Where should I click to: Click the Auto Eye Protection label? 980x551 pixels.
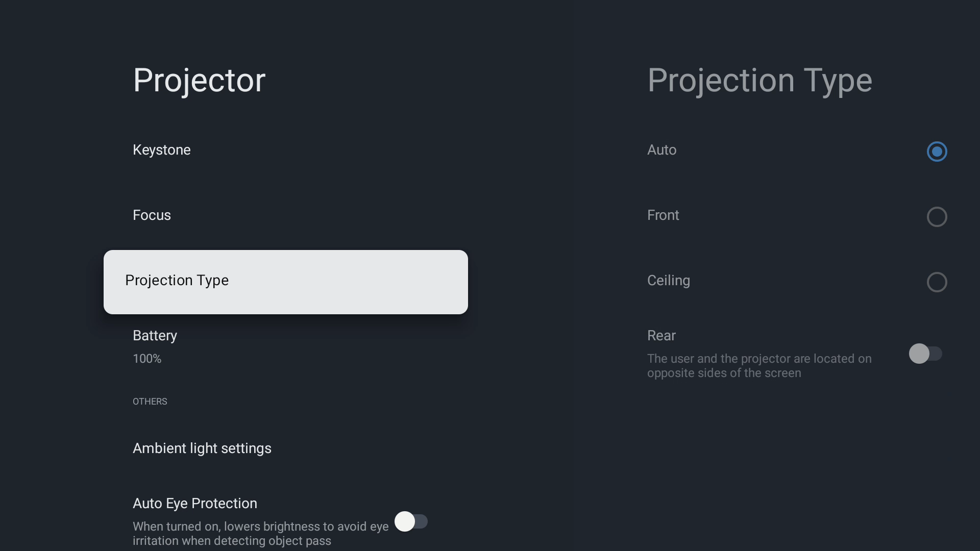point(195,504)
